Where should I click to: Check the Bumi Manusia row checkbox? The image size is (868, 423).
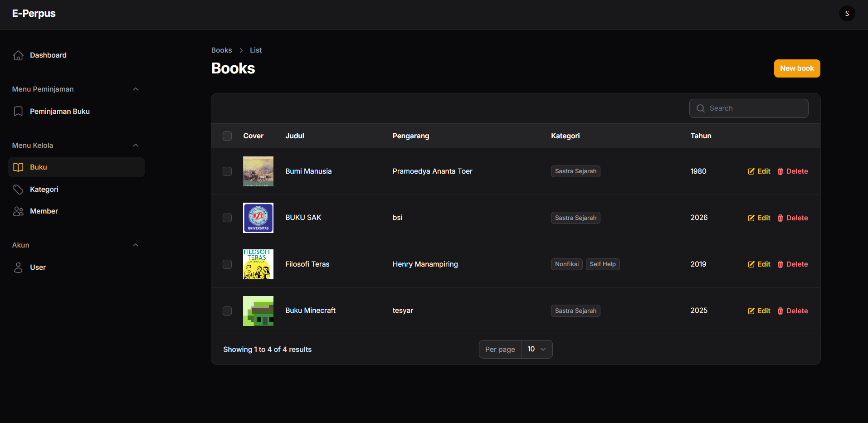227,171
